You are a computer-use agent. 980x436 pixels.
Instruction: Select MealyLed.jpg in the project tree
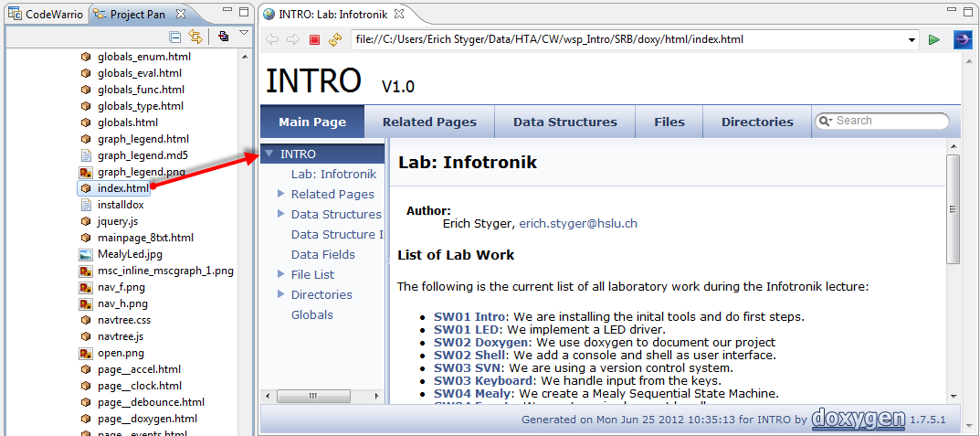tap(130, 254)
